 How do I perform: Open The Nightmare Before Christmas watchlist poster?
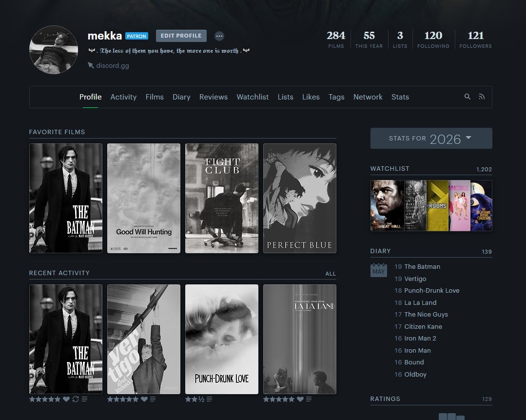pyautogui.click(x=481, y=205)
